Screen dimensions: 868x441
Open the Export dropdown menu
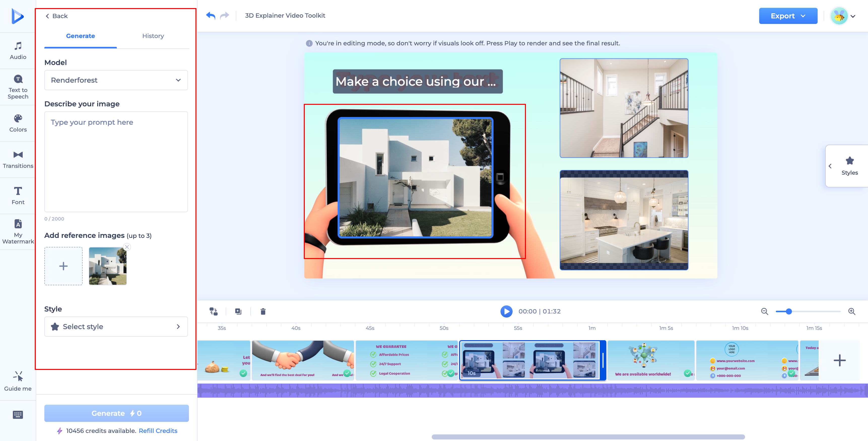pos(788,16)
